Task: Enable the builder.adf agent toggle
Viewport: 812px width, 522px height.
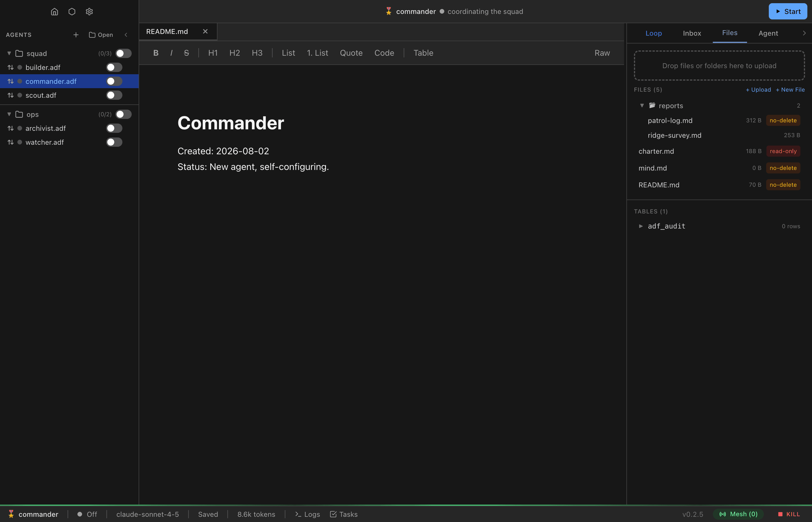Action: (114, 68)
